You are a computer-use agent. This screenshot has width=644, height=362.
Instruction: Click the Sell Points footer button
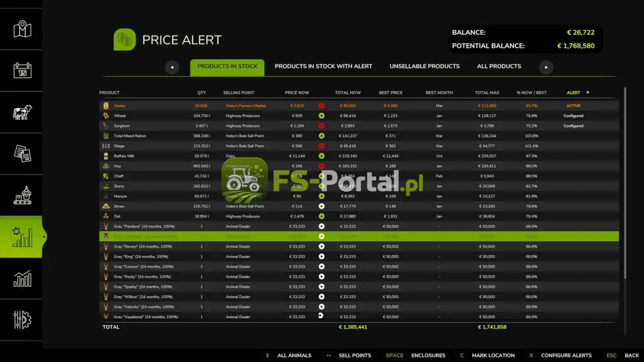click(x=355, y=356)
